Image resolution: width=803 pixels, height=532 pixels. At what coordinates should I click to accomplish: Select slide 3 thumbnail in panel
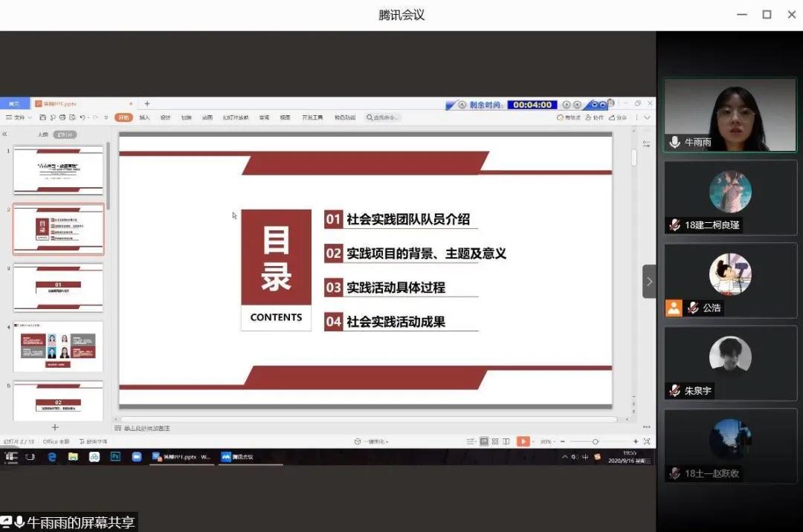[59, 287]
